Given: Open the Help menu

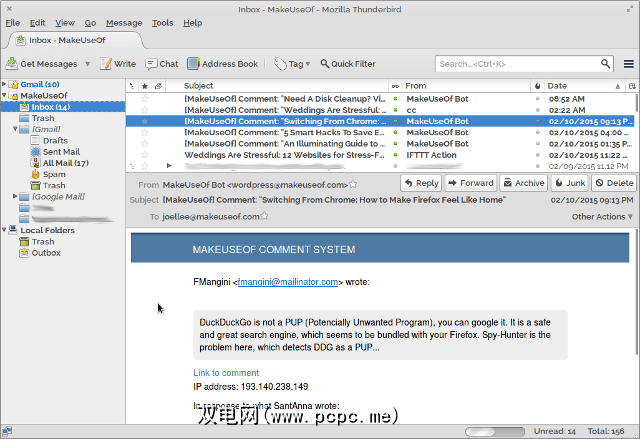Looking at the screenshot, I should point(192,23).
